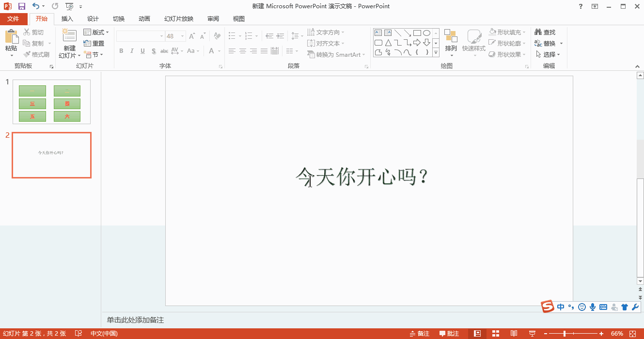Open the Sogou soft keyboard icon
This screenshot has width=644, height=339.
click(x=603, y=307)
